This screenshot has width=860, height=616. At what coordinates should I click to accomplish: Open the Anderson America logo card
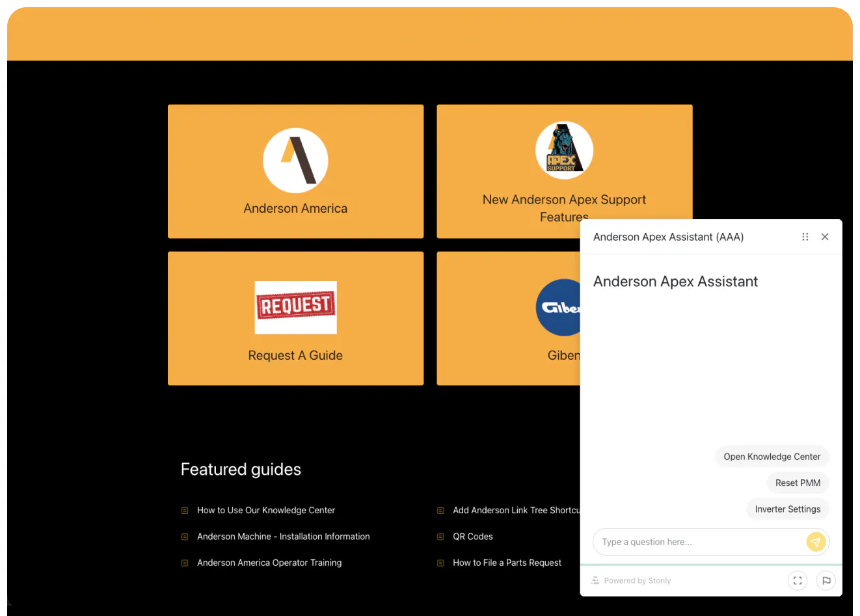point(295,171)
